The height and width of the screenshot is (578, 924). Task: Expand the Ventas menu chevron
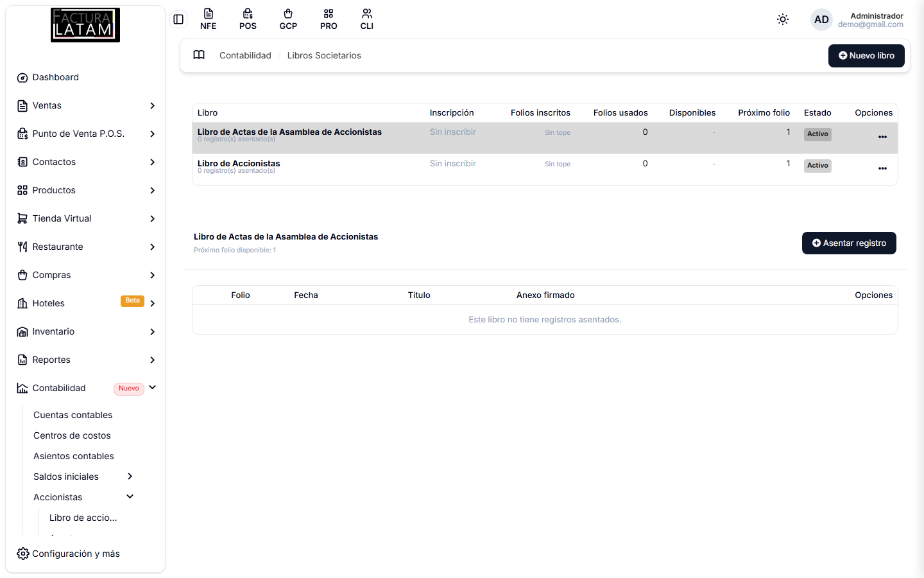152,105
